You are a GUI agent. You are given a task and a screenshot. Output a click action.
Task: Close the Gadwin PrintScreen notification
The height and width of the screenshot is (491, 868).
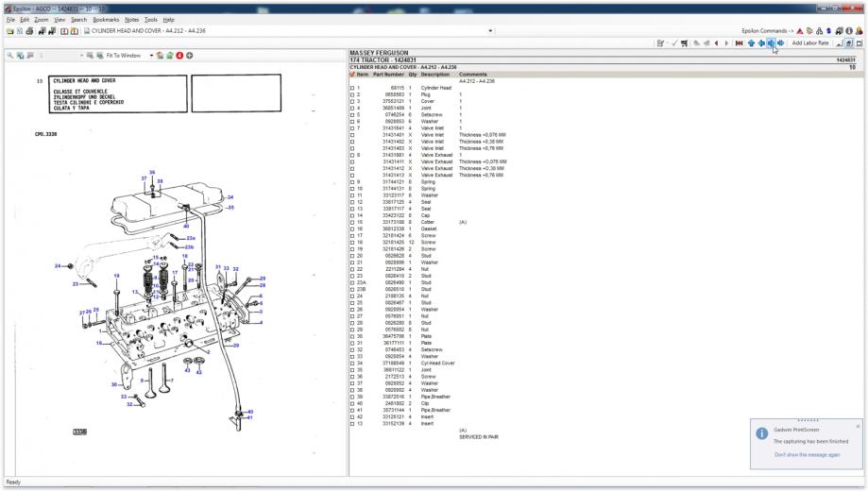click(x=858, y=427)
